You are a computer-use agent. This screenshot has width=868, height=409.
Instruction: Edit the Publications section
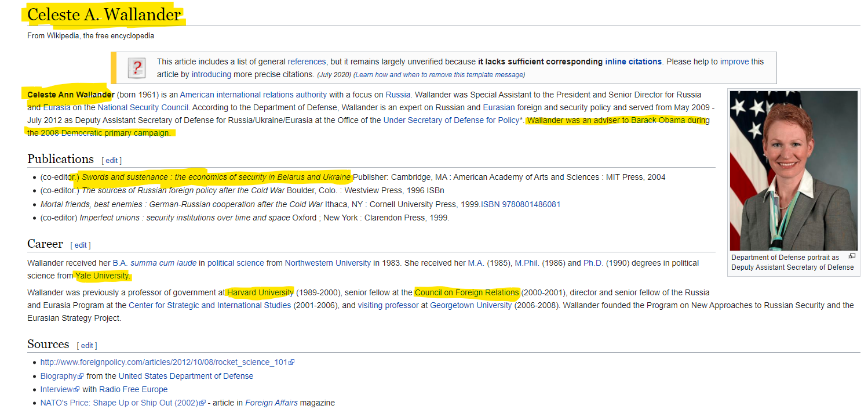pyautogui.click(x=112, y=161)
